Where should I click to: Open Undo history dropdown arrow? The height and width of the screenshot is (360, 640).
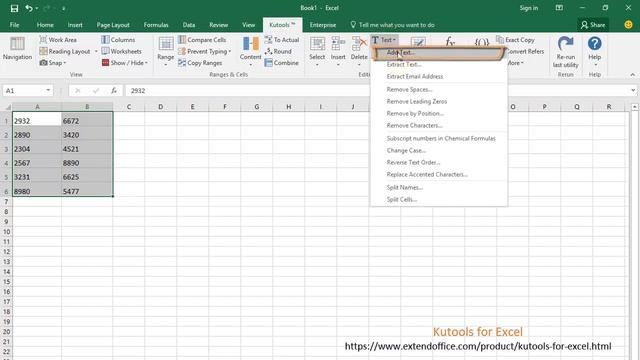(37, 9)
